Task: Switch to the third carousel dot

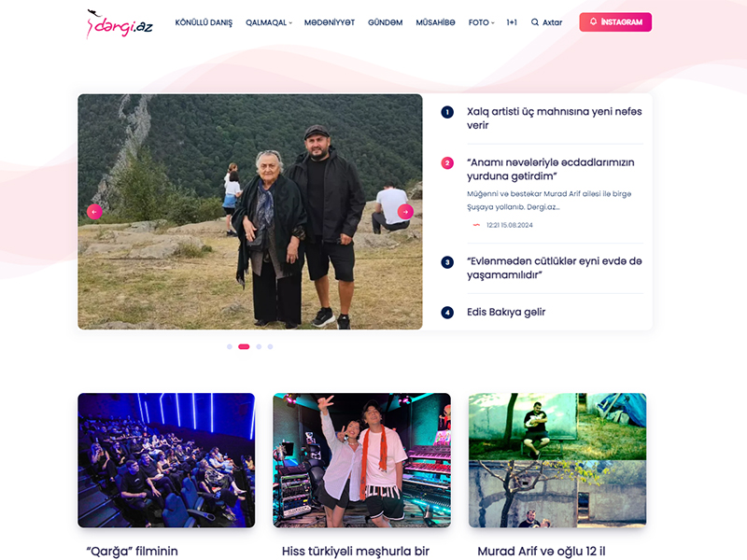Action: [259, 346]
